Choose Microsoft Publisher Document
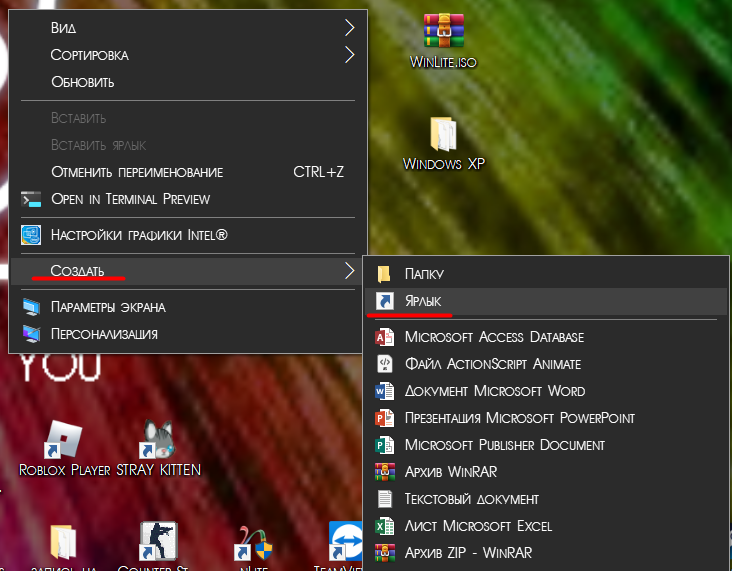Screen dimensions: 732x571 pos(545,445)
